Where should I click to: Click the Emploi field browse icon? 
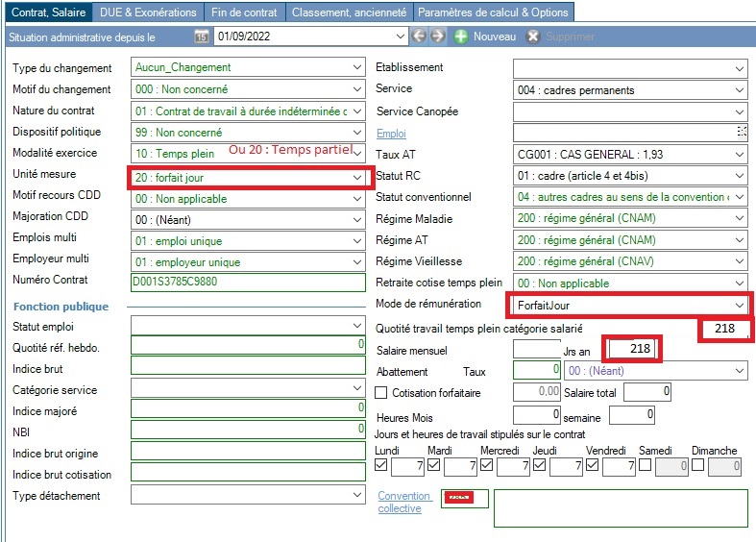[741, 133]
